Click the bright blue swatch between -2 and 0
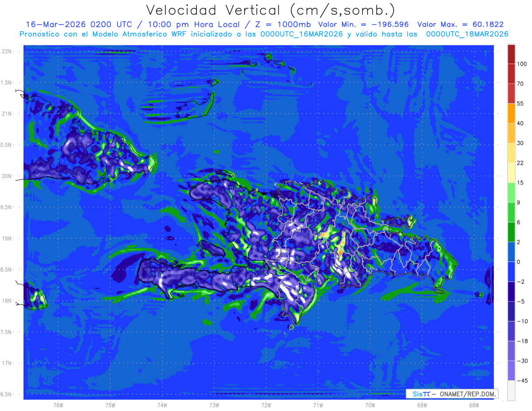The image size is (532, 411). [x=511, y=272]
